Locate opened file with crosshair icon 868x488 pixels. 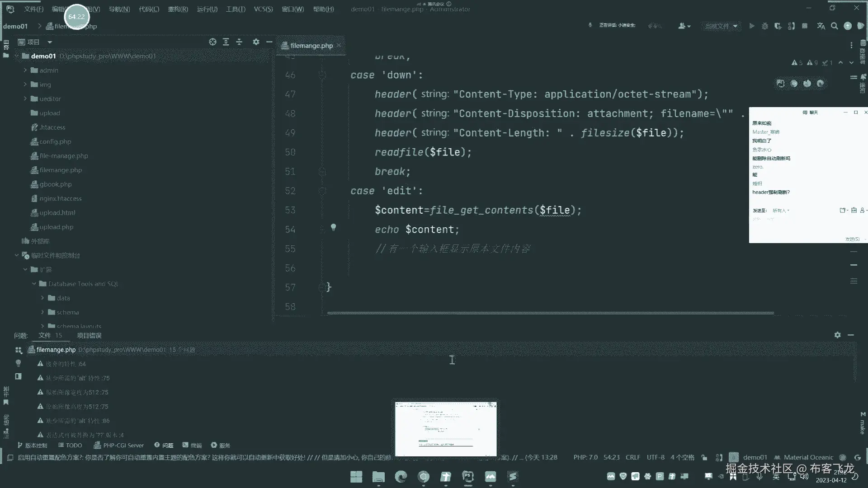click(x=212, y=42)
